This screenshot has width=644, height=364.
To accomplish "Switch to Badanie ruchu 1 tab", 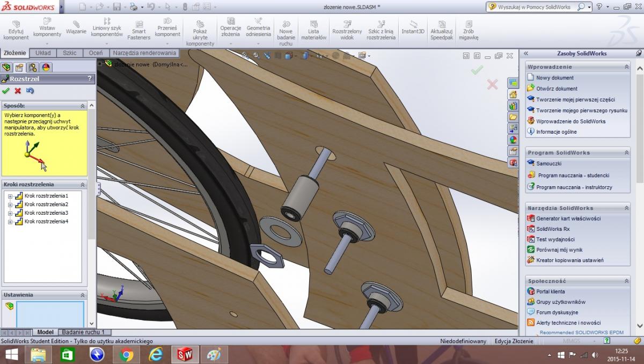I will 84,332.
